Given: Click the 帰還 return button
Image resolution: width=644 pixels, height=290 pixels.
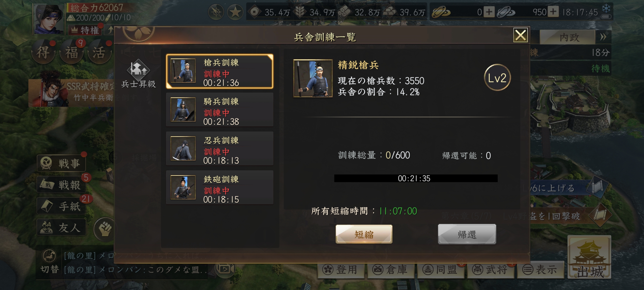Looking at the screenshot, I should (x=467, y=234).
